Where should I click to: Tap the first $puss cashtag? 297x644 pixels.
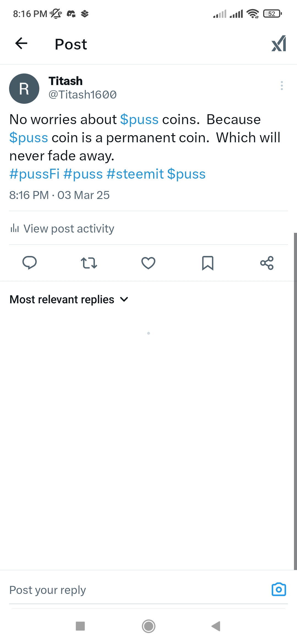[139, 119]
